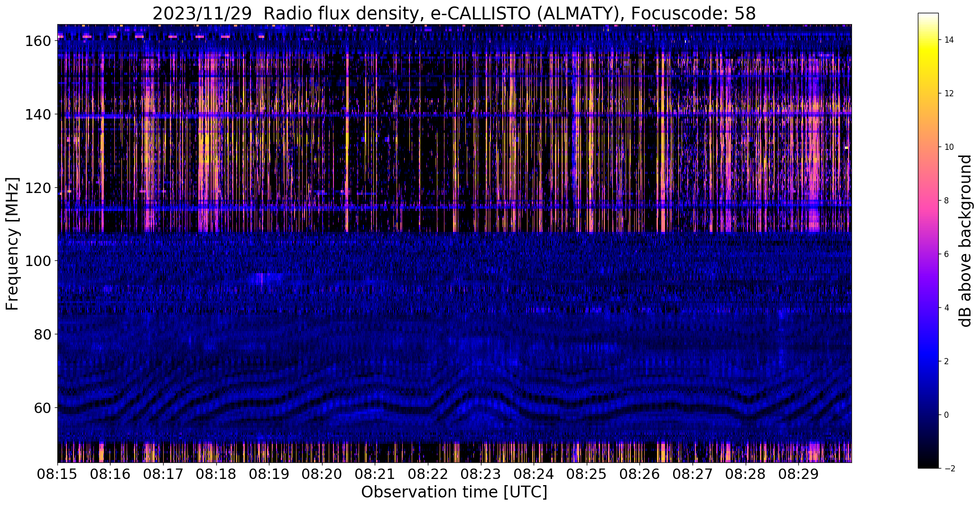Click the x-axis label 'Observation time [UTC]'

coord(454,492)
